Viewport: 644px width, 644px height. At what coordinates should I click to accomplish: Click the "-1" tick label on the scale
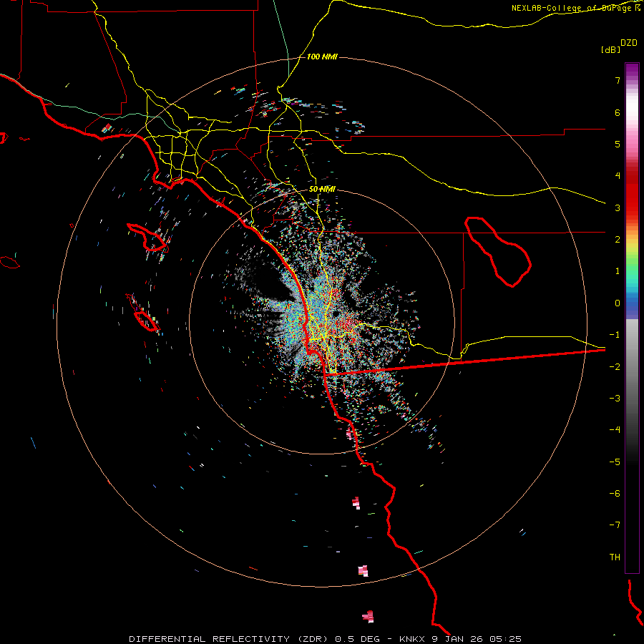click(615, 335)
